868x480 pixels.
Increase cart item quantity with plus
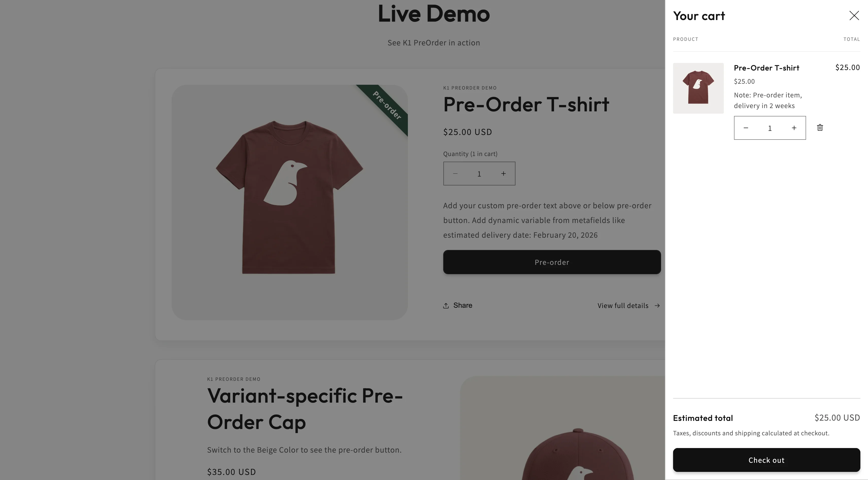coord(794,128)
